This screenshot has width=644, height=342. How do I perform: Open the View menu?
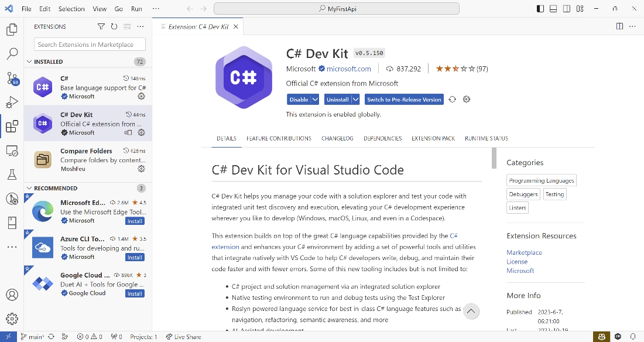coord(100,9)
